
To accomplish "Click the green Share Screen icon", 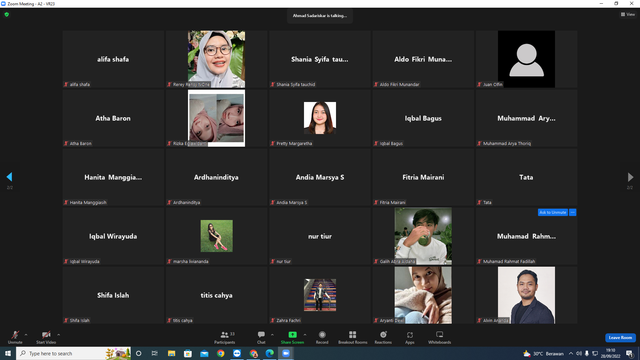I will pos(292,335).
